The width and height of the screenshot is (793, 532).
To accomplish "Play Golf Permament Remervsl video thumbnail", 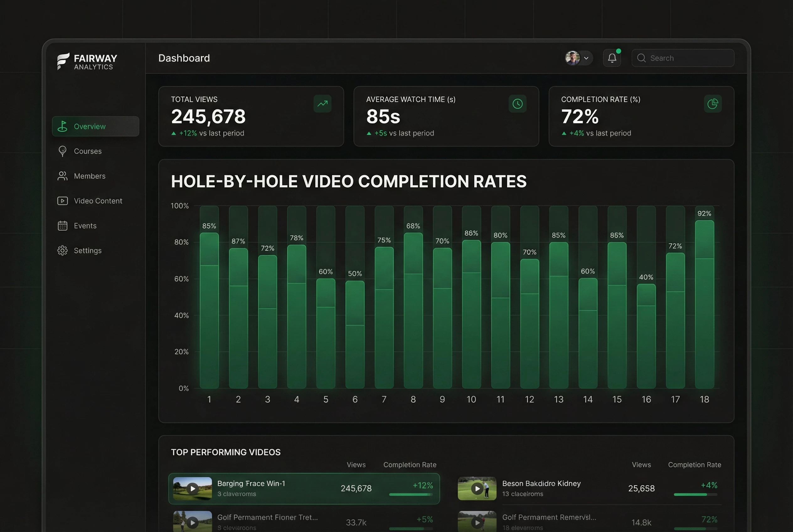I will (477, 521).
